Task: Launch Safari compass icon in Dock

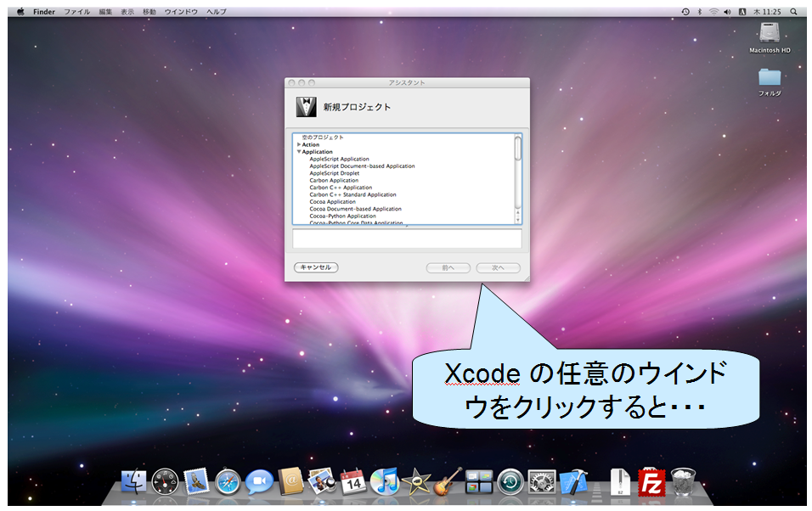Action: (228, 482)
